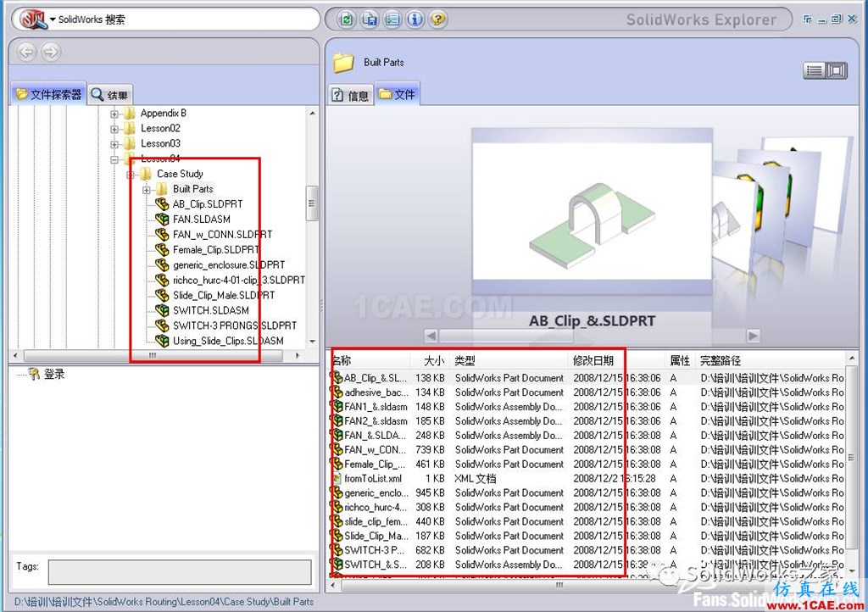Click the 登录 login key icon

pyautogui.click(x=34, y=374)
